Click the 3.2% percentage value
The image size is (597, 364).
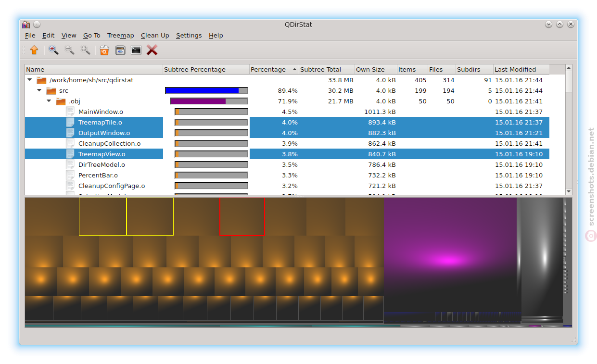click(x=290, y=186)
